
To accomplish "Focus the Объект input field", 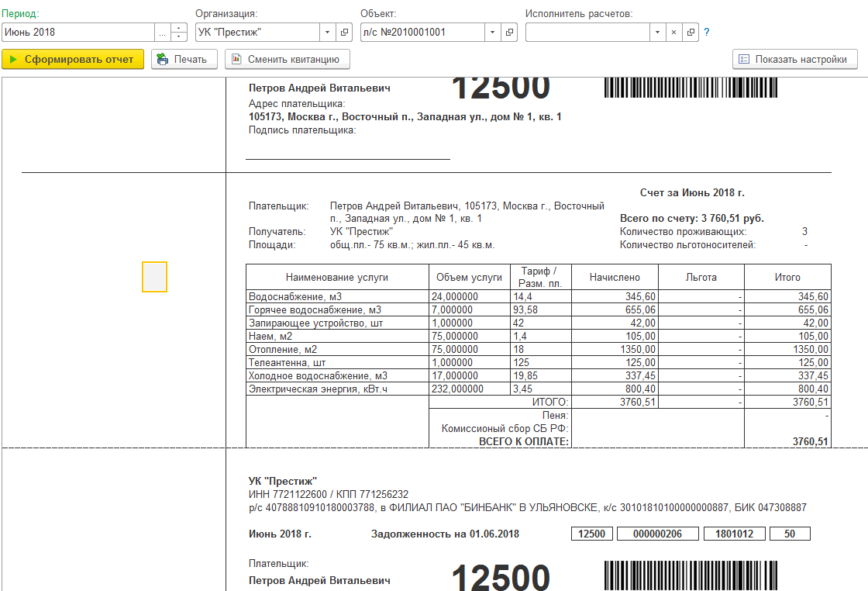I will click(422, 32).
